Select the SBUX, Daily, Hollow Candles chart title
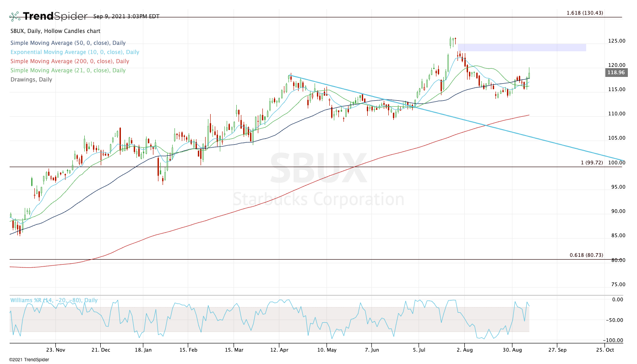Viewport: 637px width, 364px height. coord(55,31)
